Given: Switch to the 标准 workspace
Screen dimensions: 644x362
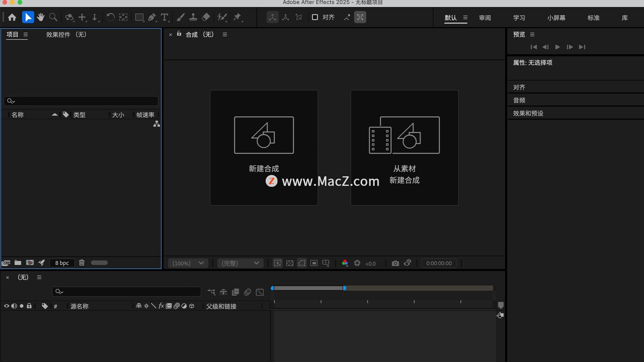Looking at the screenshot, I should 594,18.
